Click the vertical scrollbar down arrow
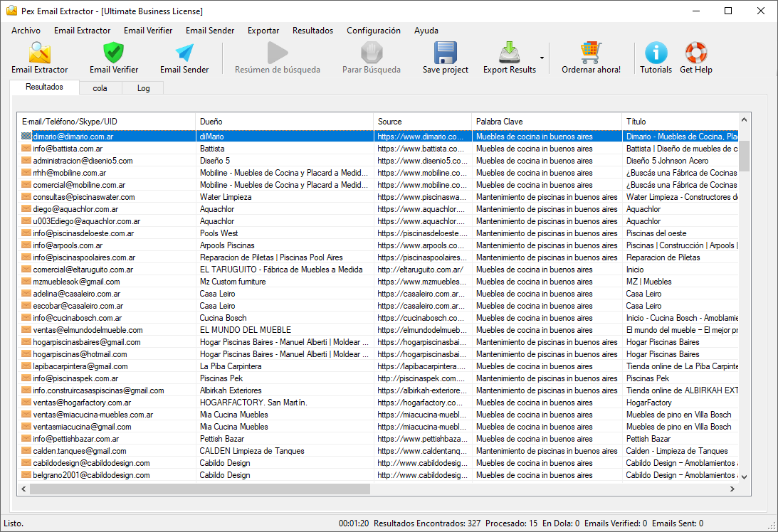Screen dimensions: 778x532 (x=745, y=477)
